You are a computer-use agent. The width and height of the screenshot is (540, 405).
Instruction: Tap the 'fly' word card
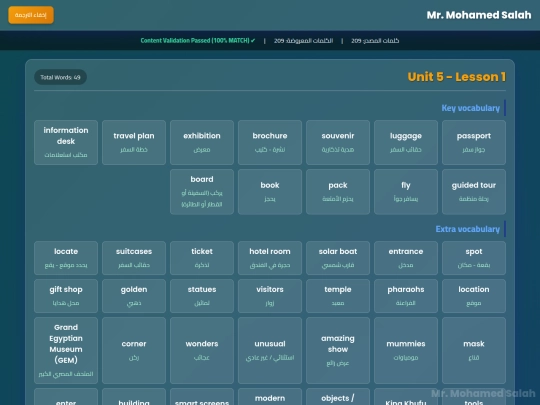point(406,192)
